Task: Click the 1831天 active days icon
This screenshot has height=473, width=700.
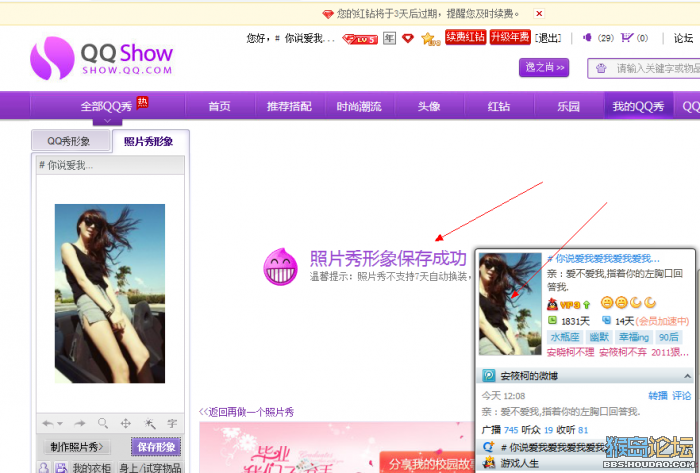Action: [x=552, y=320]
